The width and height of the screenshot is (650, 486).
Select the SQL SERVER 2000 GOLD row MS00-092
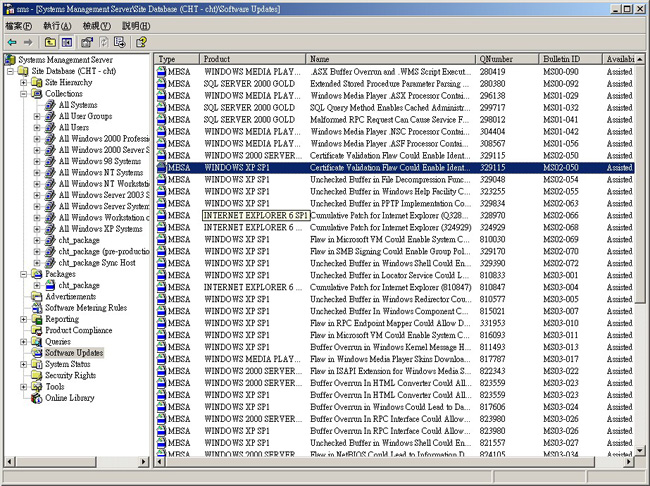click(x=395, y=83)
